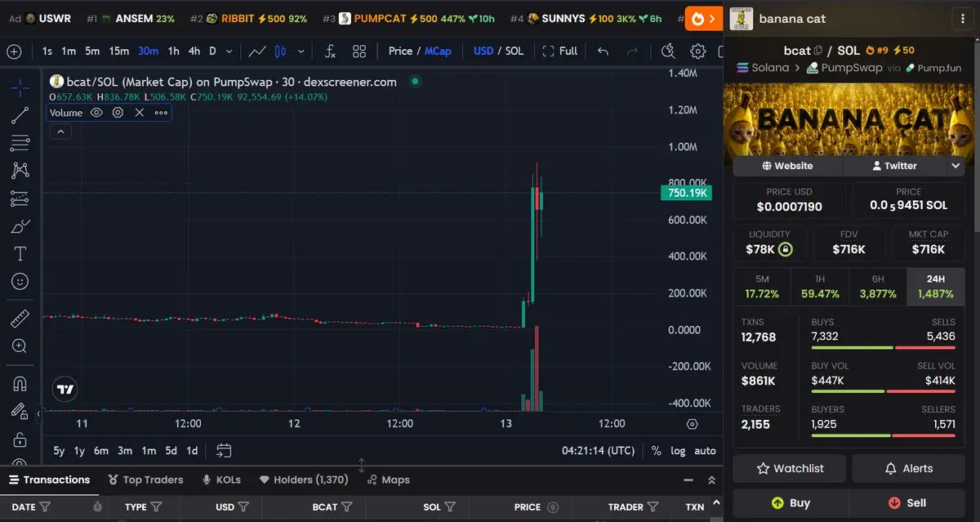980x522 pixels.
Task: Switch chart denomination to USD
Action: pyautogui.click(x=483, y=51)
